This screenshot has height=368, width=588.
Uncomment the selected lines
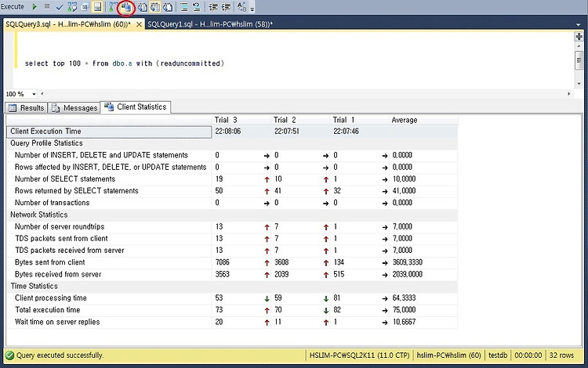[x=196, y=7]
